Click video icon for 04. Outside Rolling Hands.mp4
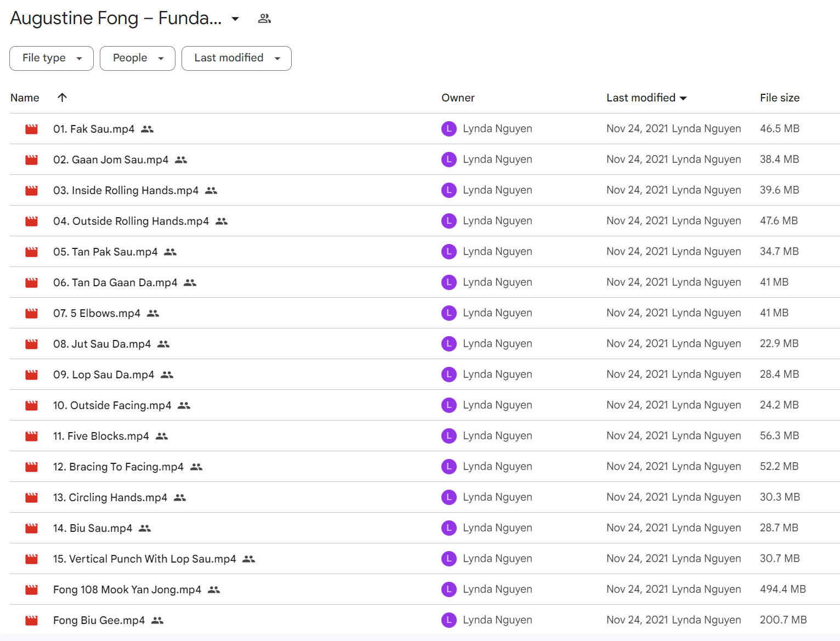The image size is (840, 641). 32,221
